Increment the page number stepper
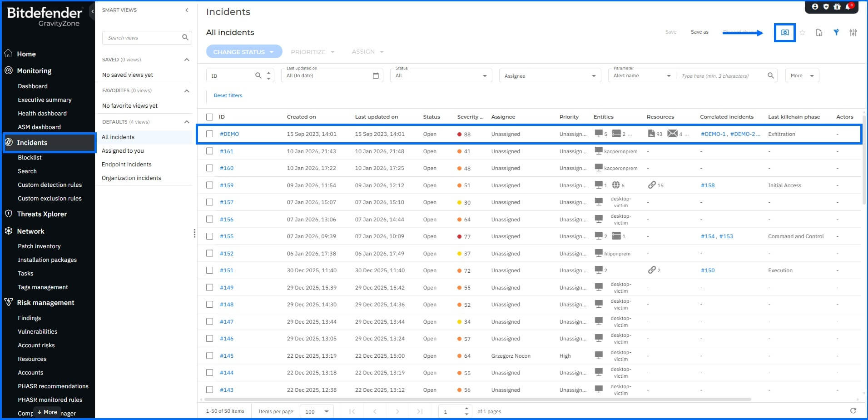This screenshot has width=868, height=420. pyautogui.click(x=466, y=408)
